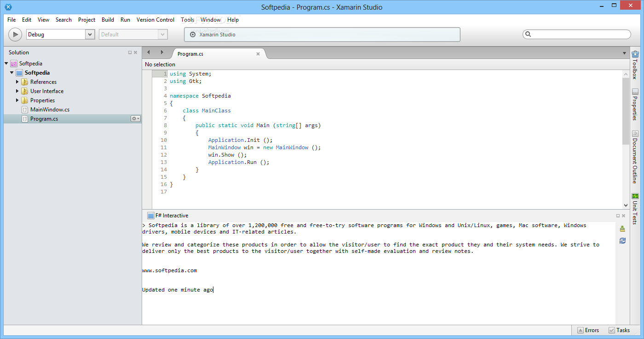Open the File menu

pyautogui.click(x=11, y=20)
